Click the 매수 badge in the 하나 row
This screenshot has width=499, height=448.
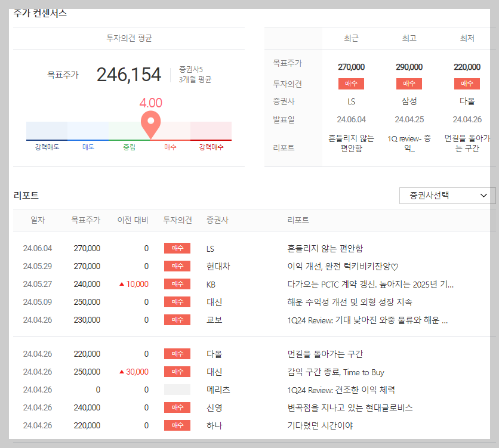coord(177,425)
